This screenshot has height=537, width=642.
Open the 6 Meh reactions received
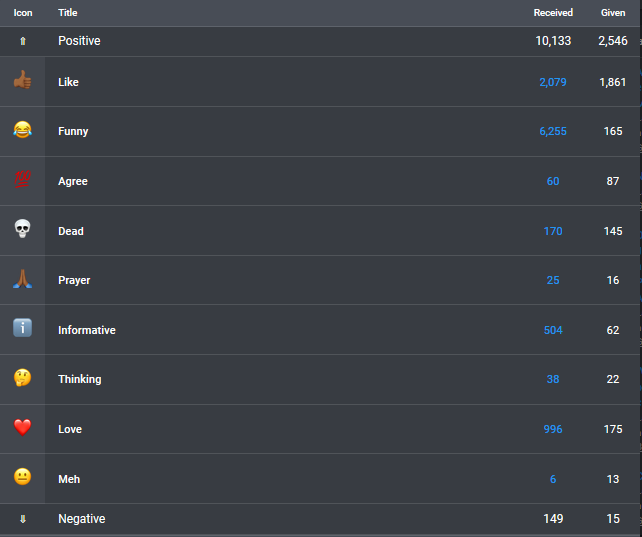(553, 479)
